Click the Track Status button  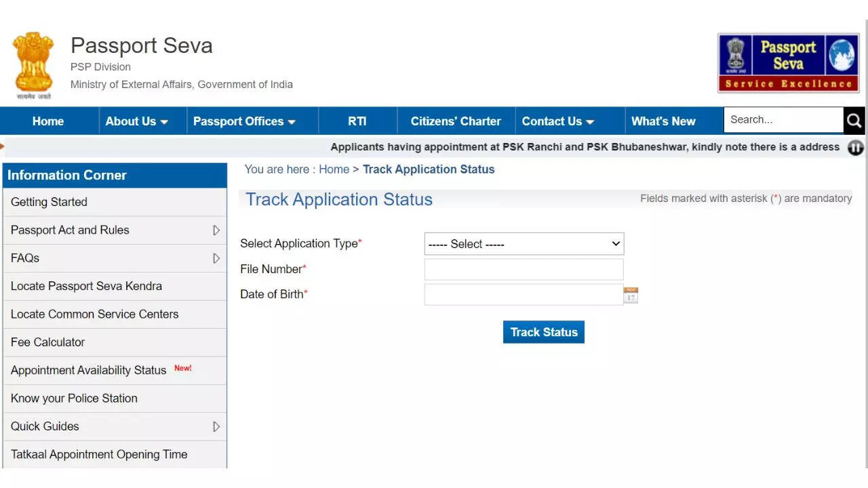point(543,332)
